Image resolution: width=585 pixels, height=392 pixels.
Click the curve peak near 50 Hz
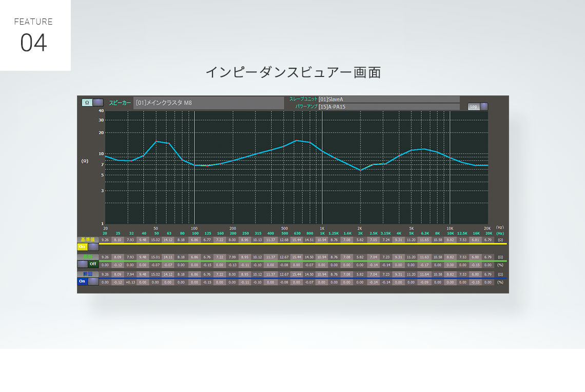point(157,141)
